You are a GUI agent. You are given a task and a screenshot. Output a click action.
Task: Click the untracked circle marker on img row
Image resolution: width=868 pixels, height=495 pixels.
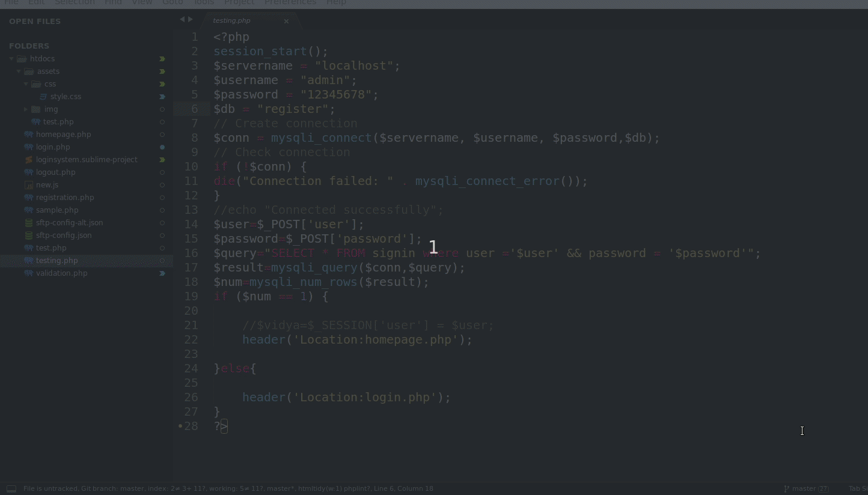(162, 109)
